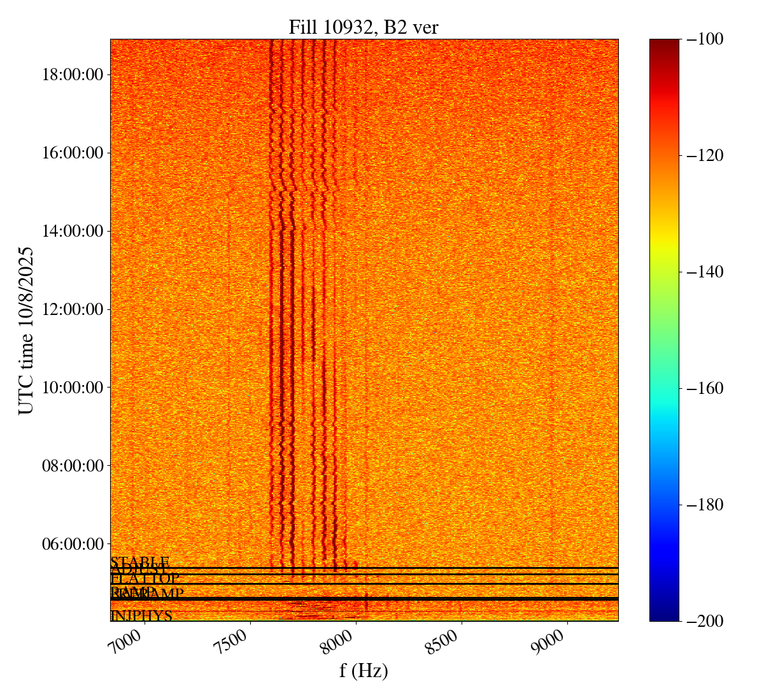Click the STABLE beam mode marker label
Screen dimensions: 764x700
[x=140, y=562]
